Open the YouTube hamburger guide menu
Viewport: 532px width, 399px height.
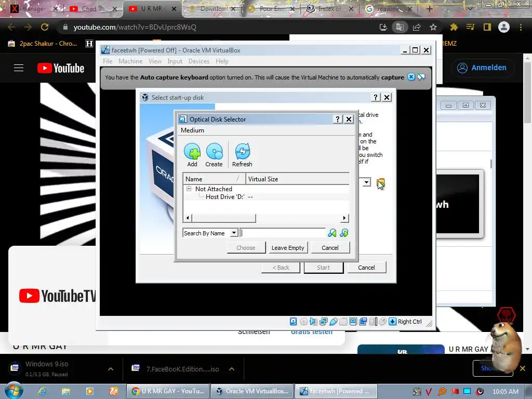[19, 68]
